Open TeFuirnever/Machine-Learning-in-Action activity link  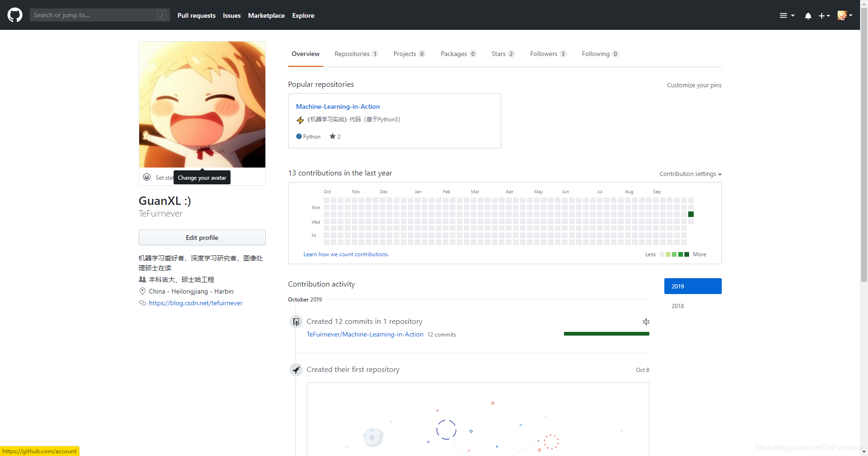[x=365, y=334]
